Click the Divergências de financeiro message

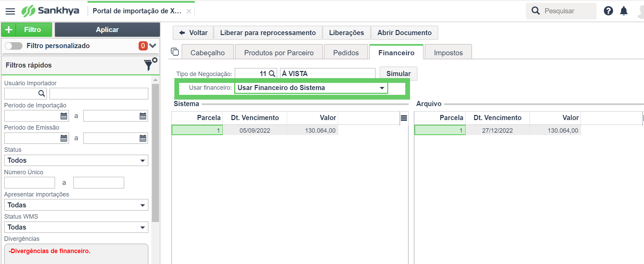click(50, 251)
